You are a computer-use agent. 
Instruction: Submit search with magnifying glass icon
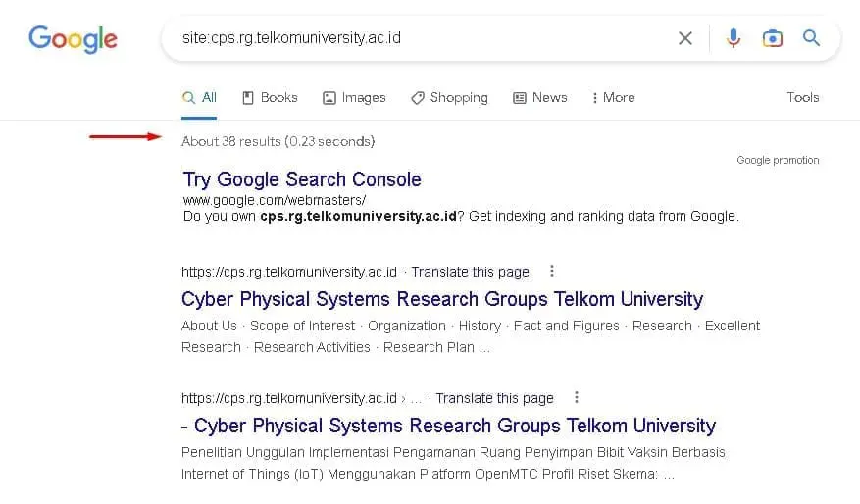click(x=811, y=38)
